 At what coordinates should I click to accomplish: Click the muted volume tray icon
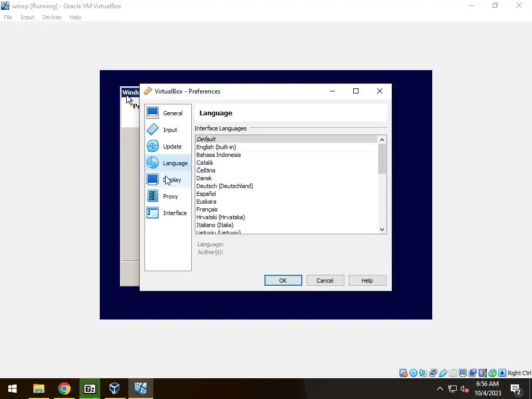pyautogui.click(x=464, y=389)
